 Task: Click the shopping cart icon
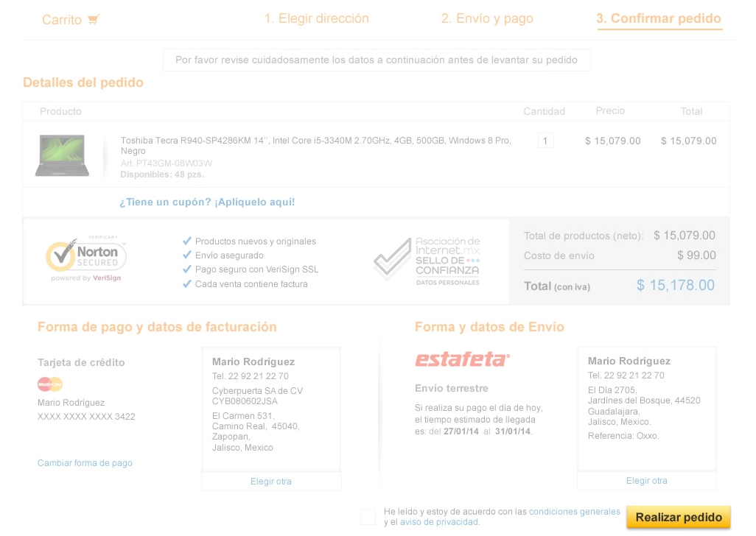click(93, 20)
